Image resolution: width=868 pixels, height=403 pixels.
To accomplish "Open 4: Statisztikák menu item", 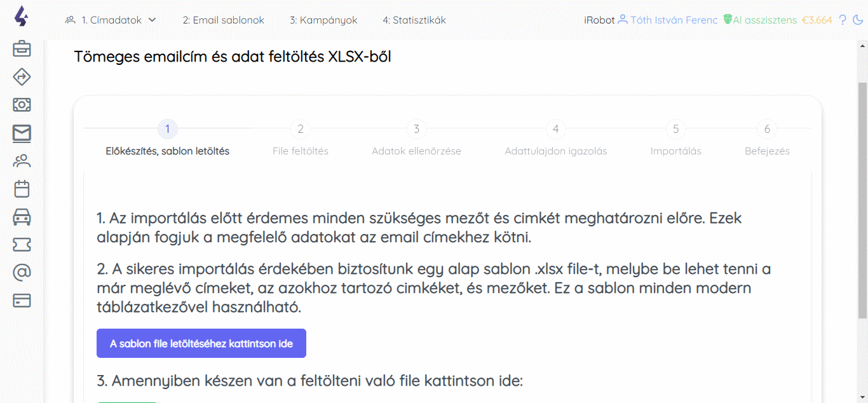I will [x=414, y=20].
